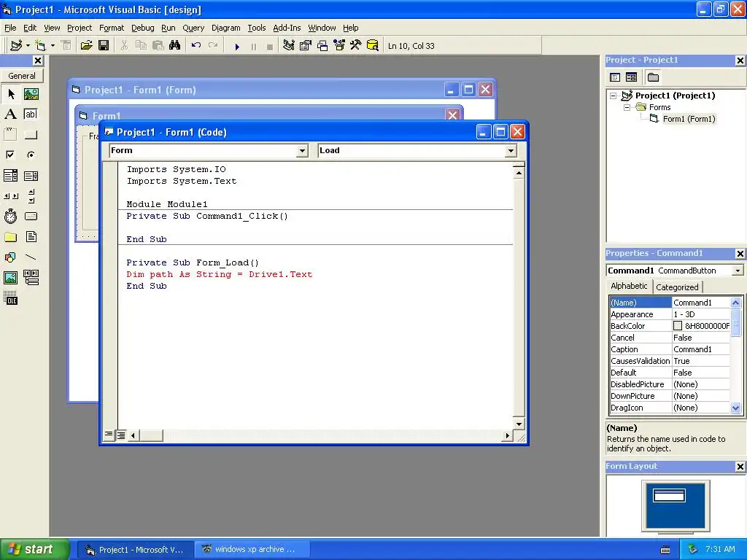Toggle Full Module View button in code window
The width and height of the screenshot is (747, 560).
click(121, 435)
